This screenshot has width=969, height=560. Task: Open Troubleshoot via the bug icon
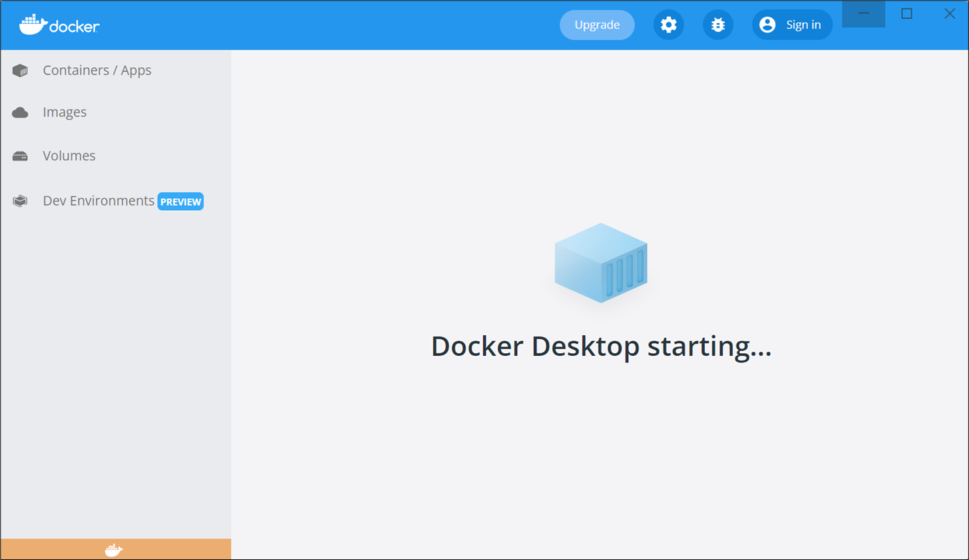point(717,25)
